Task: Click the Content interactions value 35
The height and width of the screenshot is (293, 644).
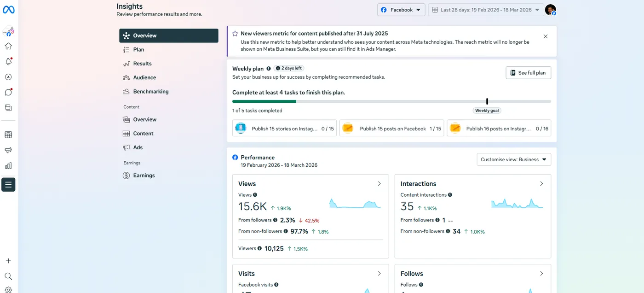Action: click(x=407, y=207)
